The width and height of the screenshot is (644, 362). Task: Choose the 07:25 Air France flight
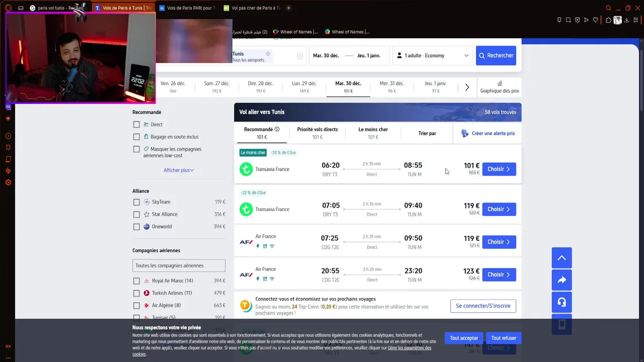click(499, 242)
